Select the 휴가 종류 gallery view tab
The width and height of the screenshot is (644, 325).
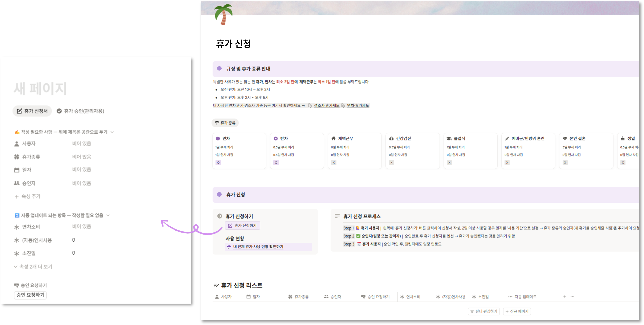coord(225,123)
